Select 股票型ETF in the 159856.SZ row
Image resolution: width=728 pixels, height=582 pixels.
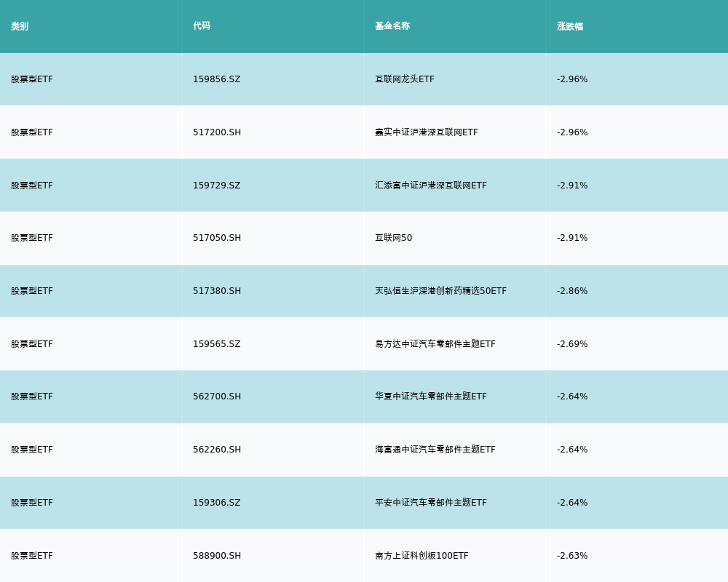[32, 79]
